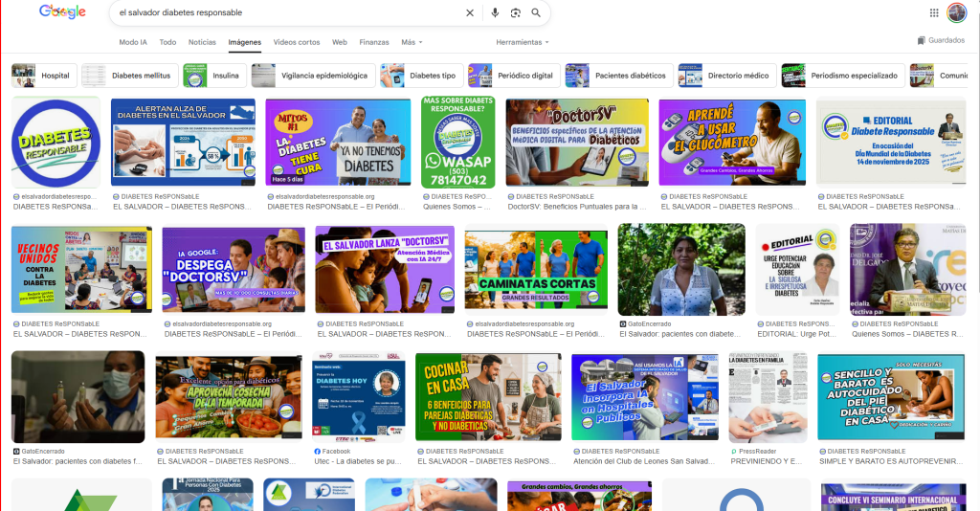Image resolution: width=980 pixels, height=511 pixels.
Task: Open the Google apps grid icon
Action: 934,12
